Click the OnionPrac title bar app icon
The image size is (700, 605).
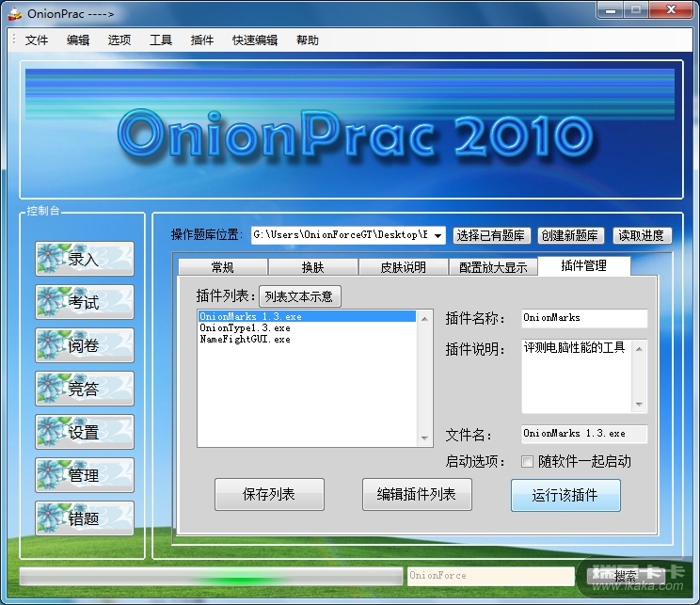click(15, 14)
